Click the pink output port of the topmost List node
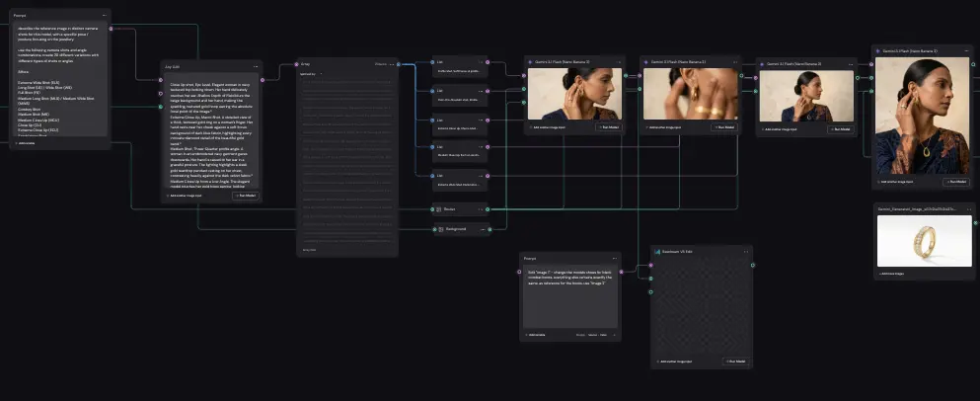This screenshot has height=401, width=980. click(488, 62)
